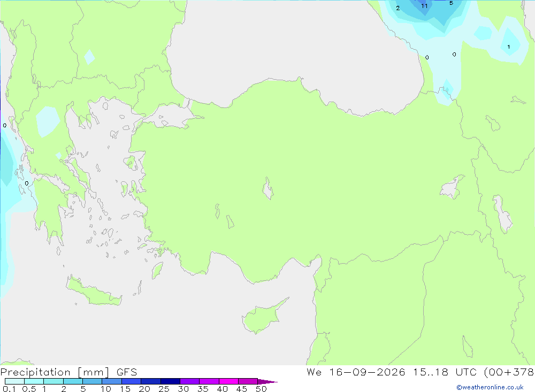
Task: Click the 2 precipitation value near top
Action: [x=398, y=8]
